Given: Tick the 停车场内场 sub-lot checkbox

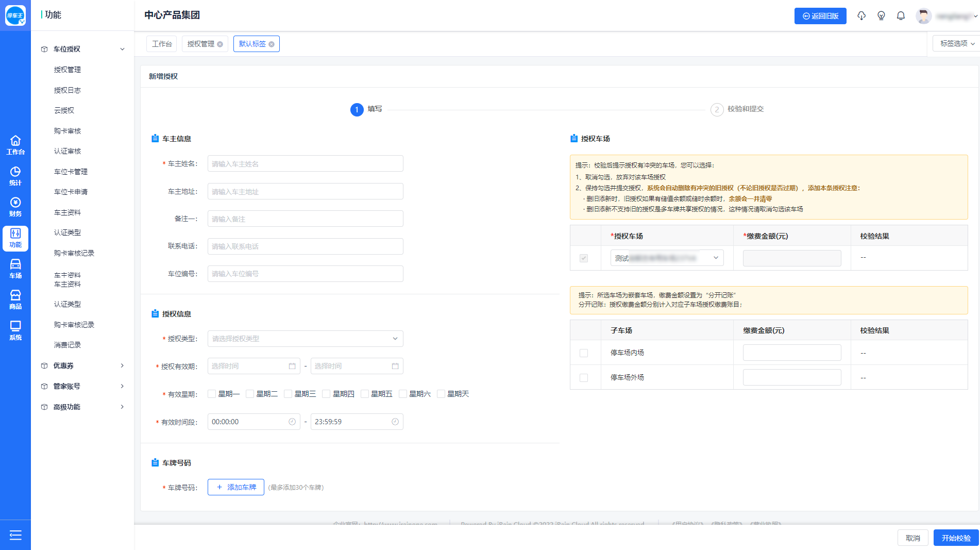Looking at the screenshot, I should (x=584, y=353).
